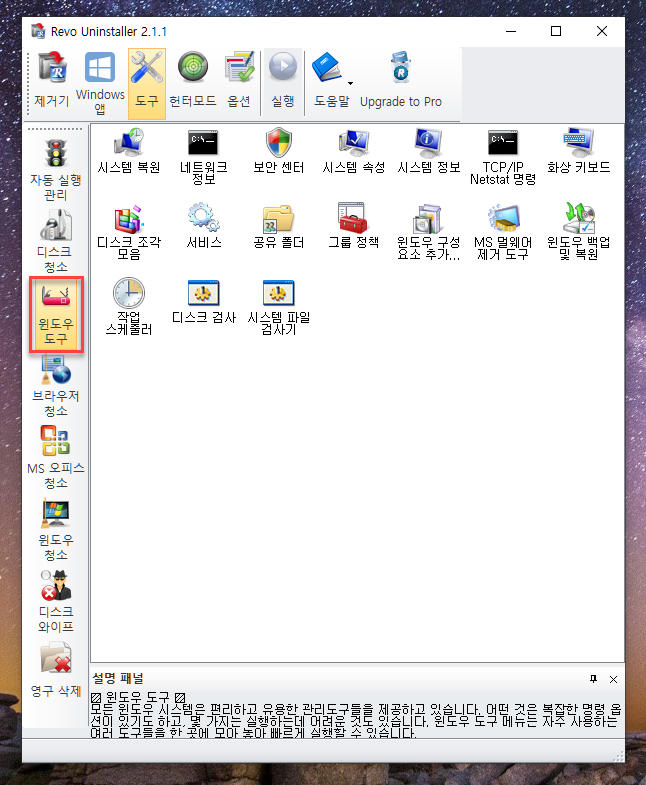
Task: Open 윈도우 백업 및 복원 tool
Action: [x=578, y=231]
